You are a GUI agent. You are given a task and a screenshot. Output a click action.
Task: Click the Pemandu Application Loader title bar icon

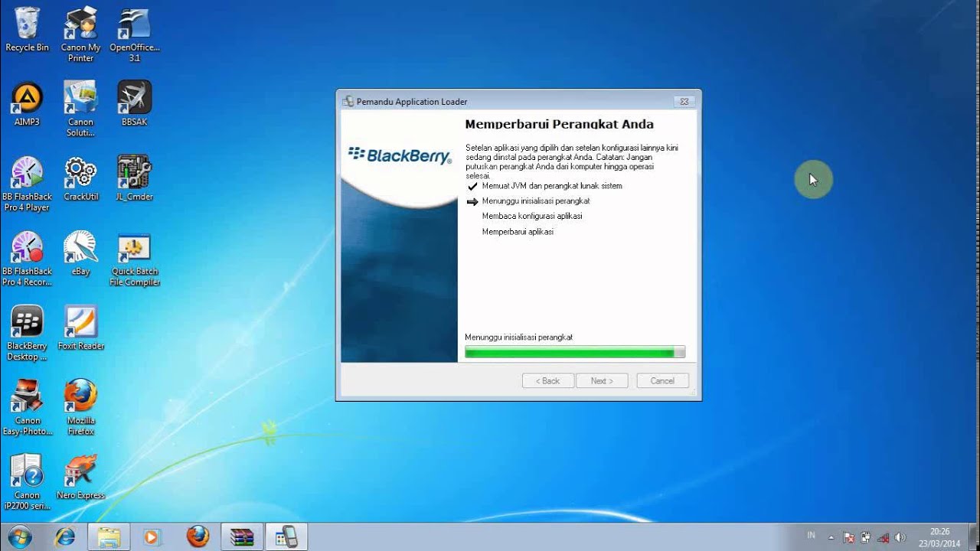click(x=348, y=101)
